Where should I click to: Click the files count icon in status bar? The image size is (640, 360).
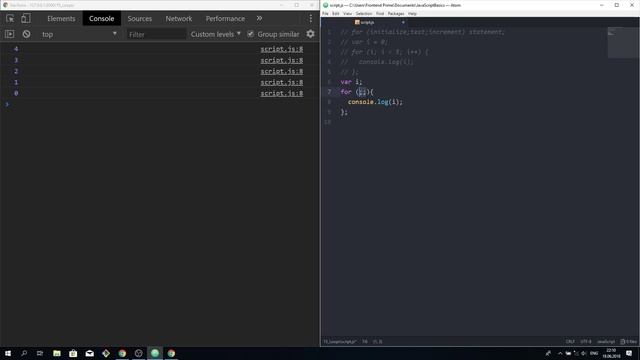[x=629, y=342]
